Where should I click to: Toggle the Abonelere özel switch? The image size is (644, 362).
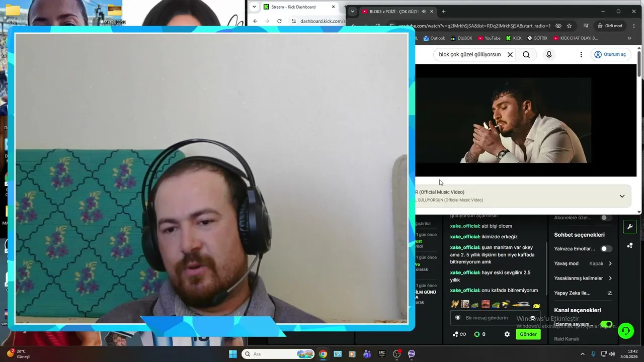coord(606,218)
